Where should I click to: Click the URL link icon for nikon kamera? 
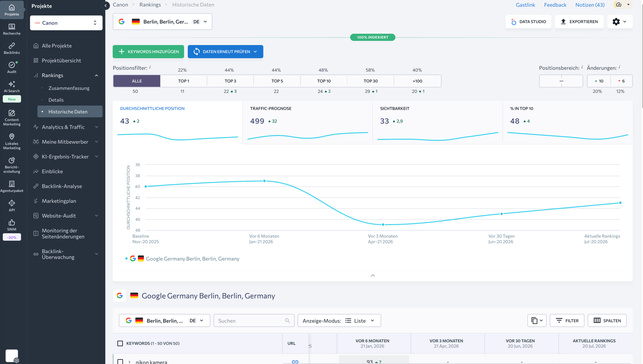(x=295, y=361)
